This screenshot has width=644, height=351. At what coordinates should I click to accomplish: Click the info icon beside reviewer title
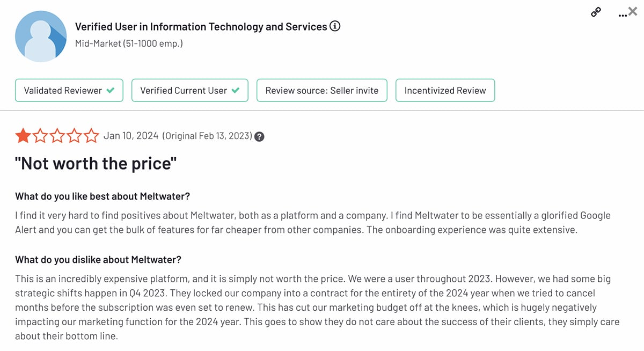click(x=335, y=26)
